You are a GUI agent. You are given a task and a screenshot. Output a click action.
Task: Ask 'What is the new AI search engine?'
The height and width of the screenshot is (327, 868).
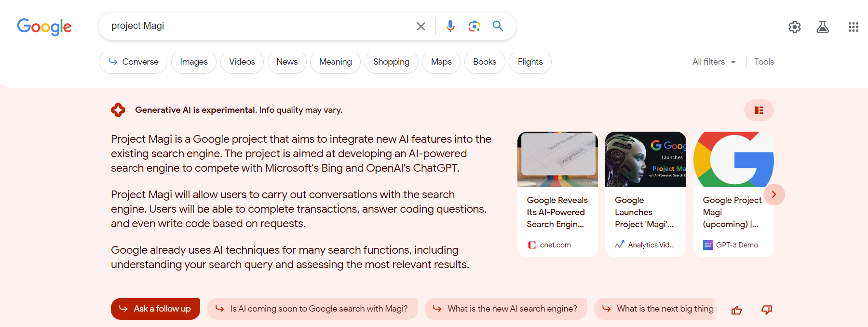[506, 309]
